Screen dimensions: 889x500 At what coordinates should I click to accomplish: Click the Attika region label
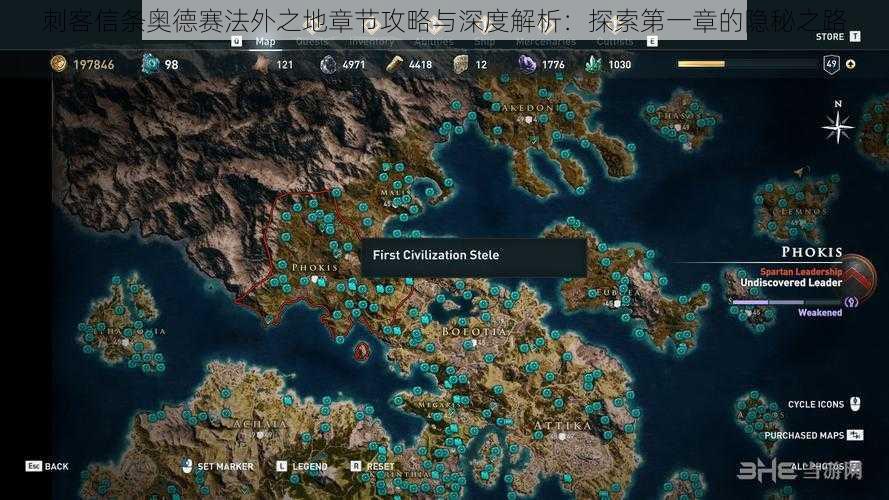click(x=562, y=425)
